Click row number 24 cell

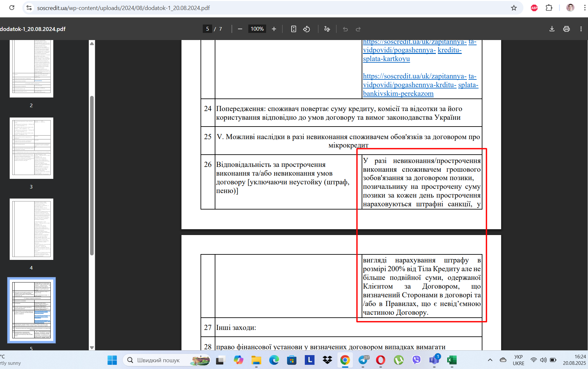pos(208,113)
